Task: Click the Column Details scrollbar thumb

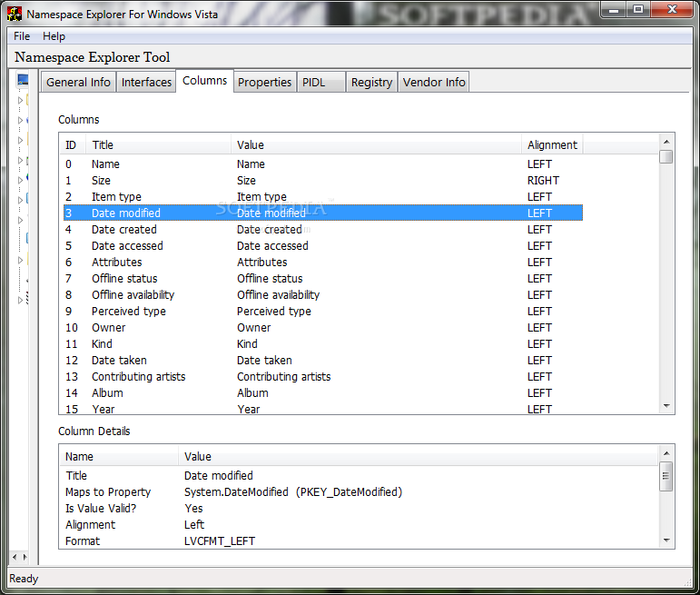Action: tap(666, 476)
